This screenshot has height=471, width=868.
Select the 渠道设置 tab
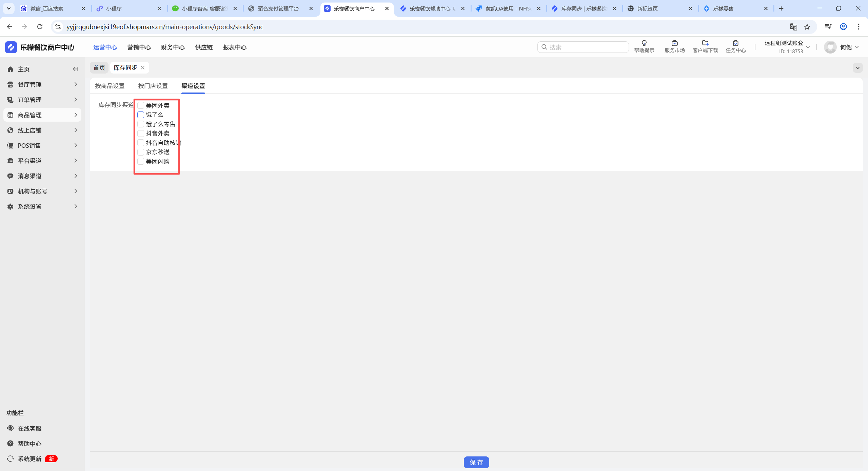pyautogui.click(x=193, y=86)
